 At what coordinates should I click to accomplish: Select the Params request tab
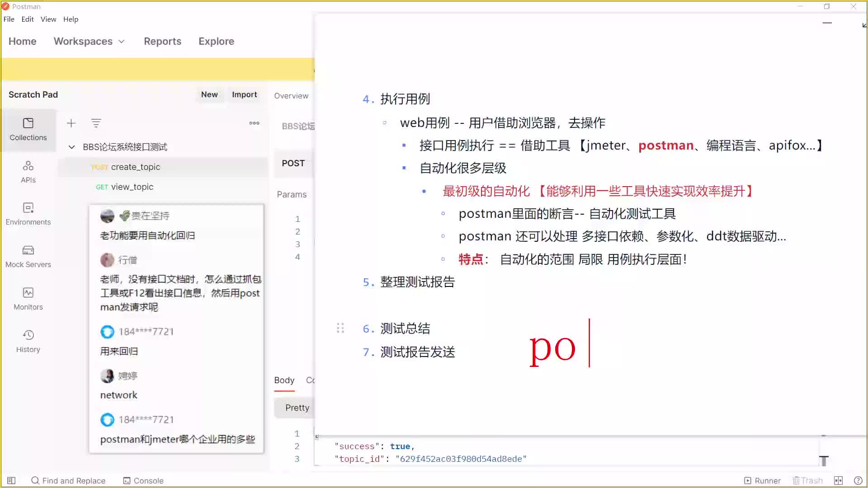point(292,194)
